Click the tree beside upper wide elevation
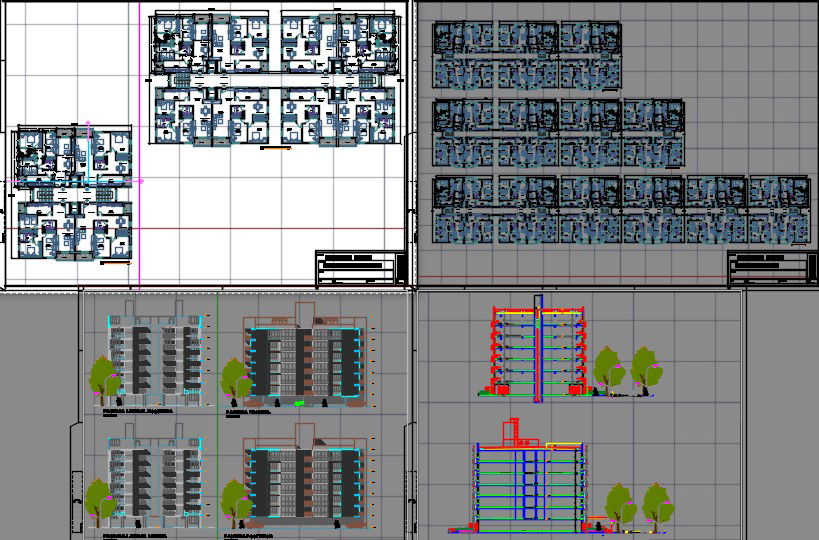This screenshot has height=540, width=819. (x=236, y=381)
